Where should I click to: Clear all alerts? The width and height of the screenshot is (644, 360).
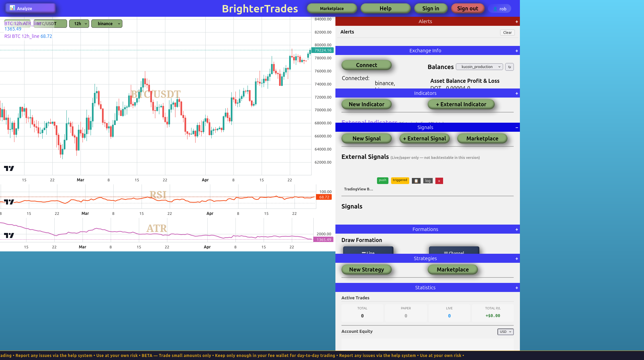pyautogui.click(x=507, y=33)
